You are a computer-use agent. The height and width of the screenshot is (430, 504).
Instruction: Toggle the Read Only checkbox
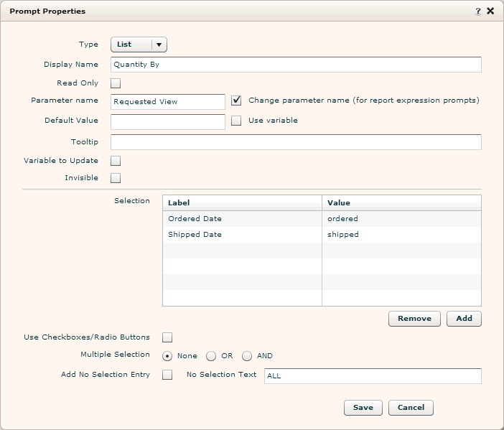pyautogui.click(x=116, y=83)
